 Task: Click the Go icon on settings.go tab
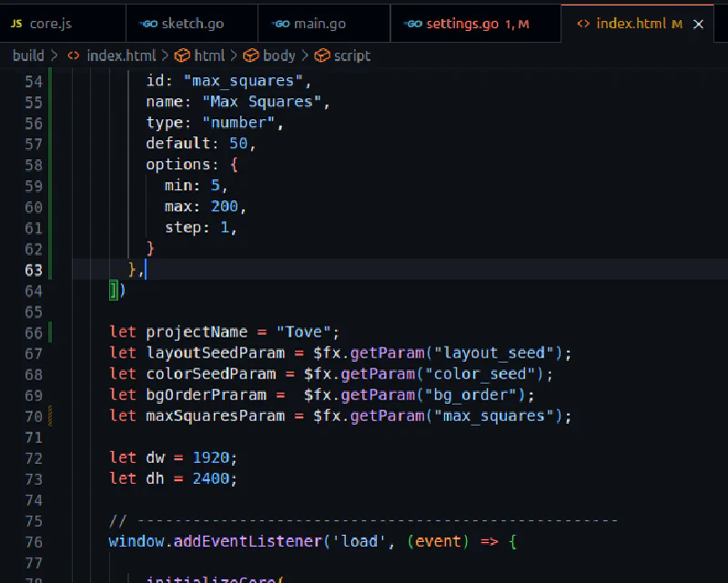coord(413,24)
